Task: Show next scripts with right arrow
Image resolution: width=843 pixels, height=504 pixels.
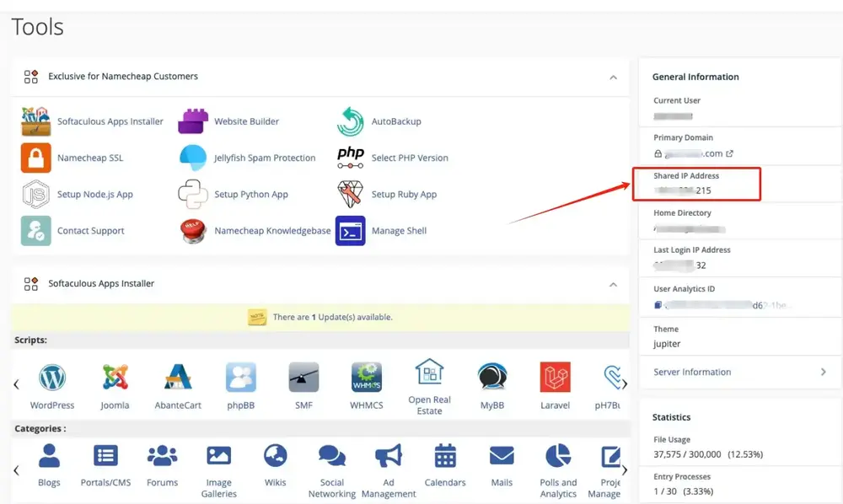Action: point(625,384)
